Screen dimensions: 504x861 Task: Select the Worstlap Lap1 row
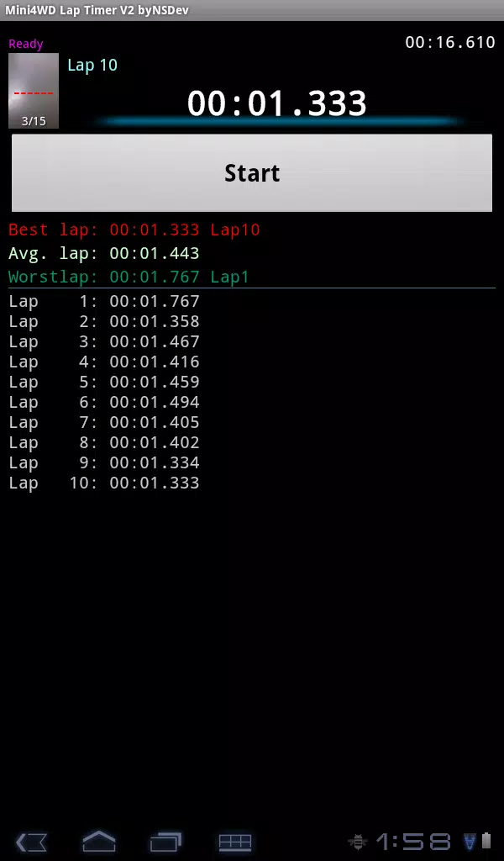[129, 277]
